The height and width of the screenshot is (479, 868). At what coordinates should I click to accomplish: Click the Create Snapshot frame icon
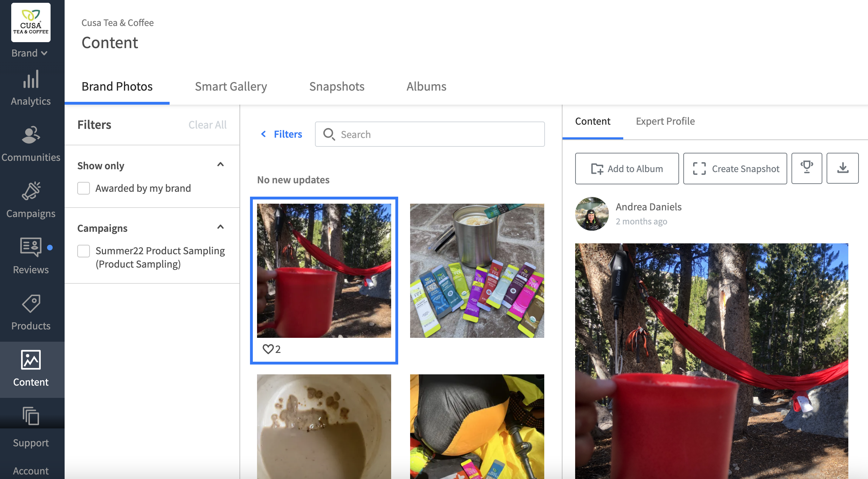pyautogui.click(x=699, y=169)
